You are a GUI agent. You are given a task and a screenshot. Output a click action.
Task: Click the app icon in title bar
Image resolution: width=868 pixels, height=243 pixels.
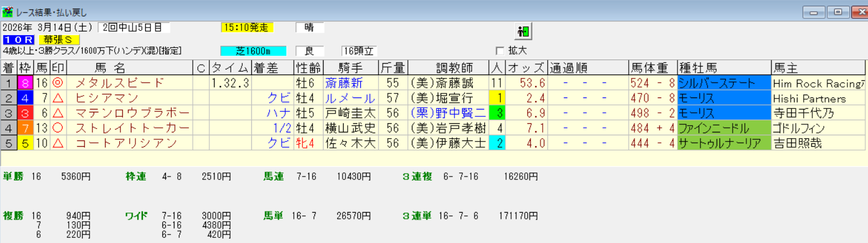(x=7, y=11)
